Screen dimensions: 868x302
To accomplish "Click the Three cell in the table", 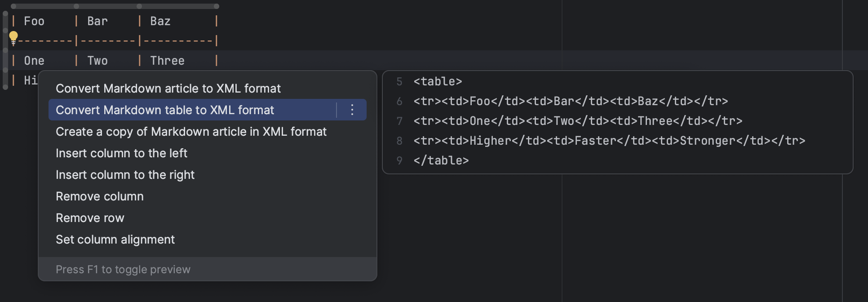I will (167, 61).
